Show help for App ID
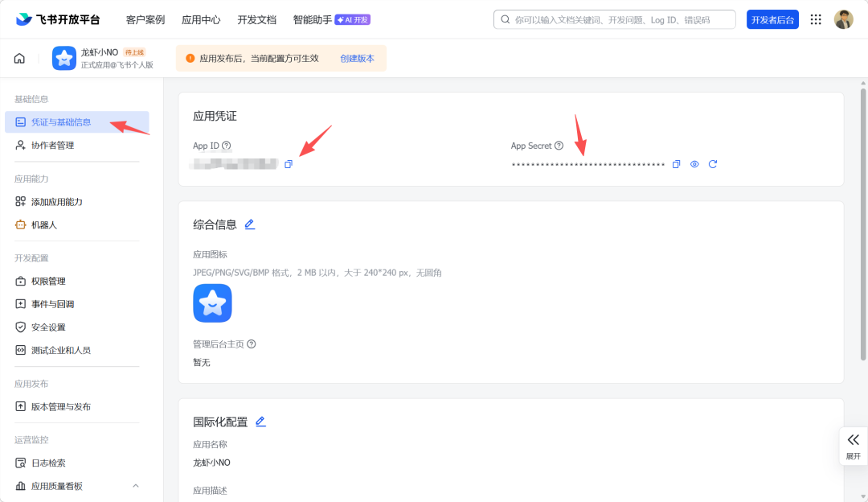868x502 pixels. [x=227, y=146]
